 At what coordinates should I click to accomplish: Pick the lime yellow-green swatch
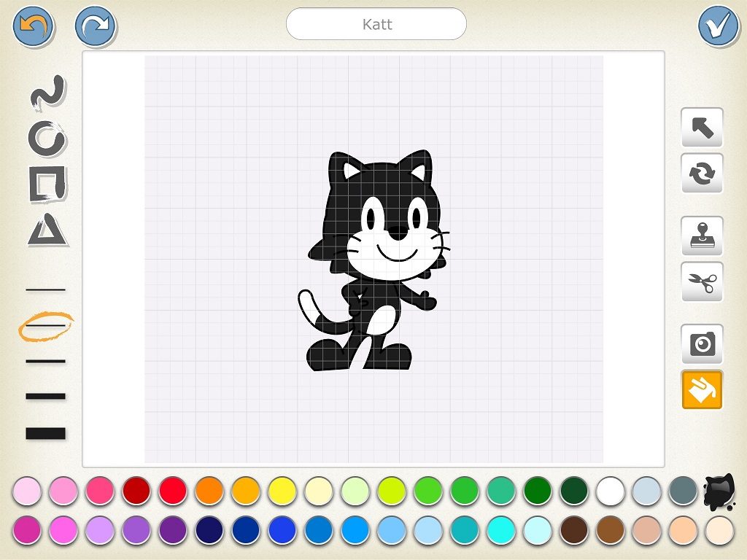click(392, 491)
